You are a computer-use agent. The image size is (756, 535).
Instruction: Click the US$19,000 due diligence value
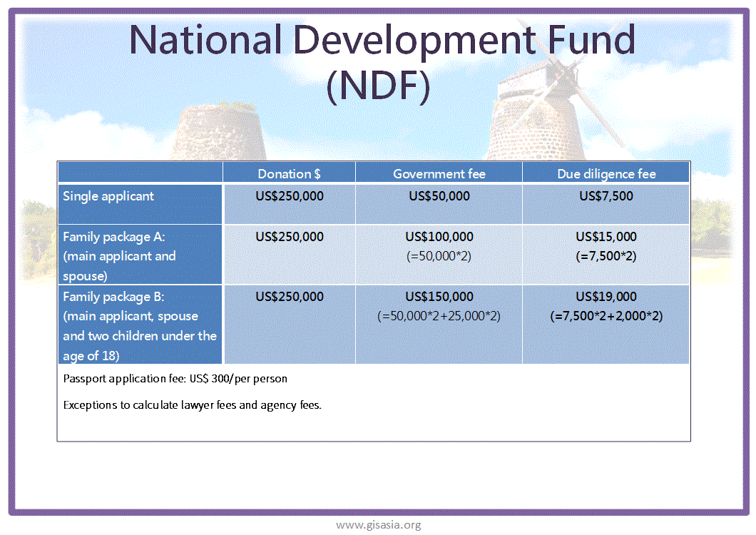pos(606,297)
